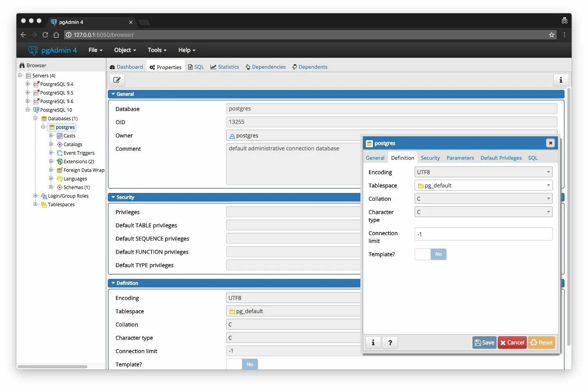
Task: Open the SQL tab in postgres dialog
Action: (533, 158)
